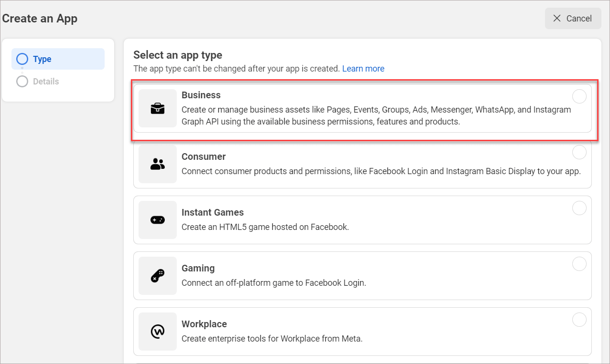This screenshot has height=364, width=610.
Task: Click the X icon on Cancel
Action: [557, 18]
